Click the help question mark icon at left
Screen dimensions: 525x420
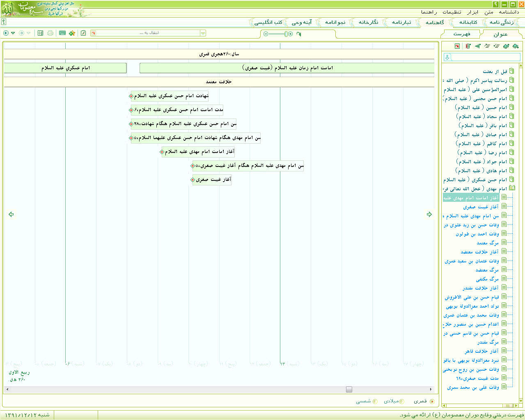4,22
